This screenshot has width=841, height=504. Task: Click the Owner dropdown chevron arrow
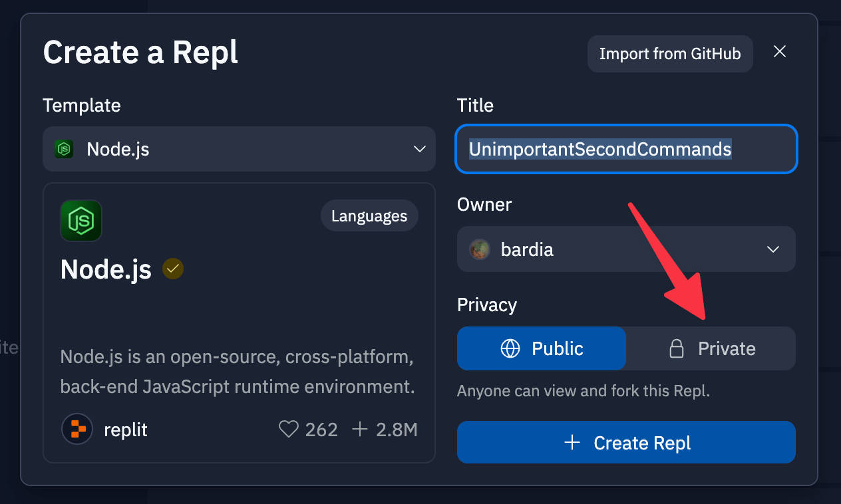pyautogui.click(x=773, y=249)
